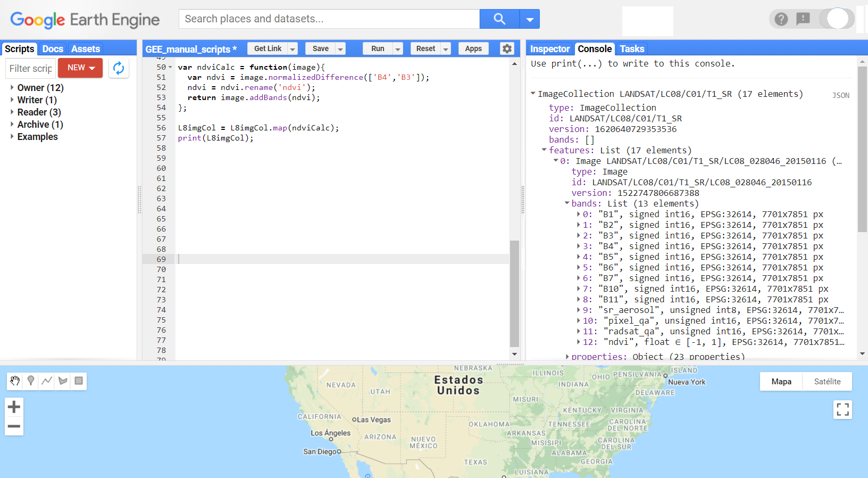Open the Reset dropdown arrow
868x478 pixels.
pyautogui.click(x=446, y=49)
